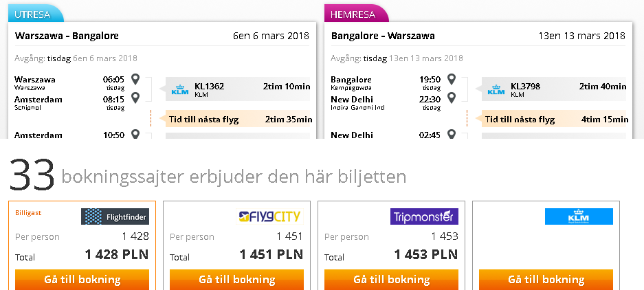Click the location pin beside Amsterdam 08:15
The image size is (644, 290).
(x=135, y=98)
